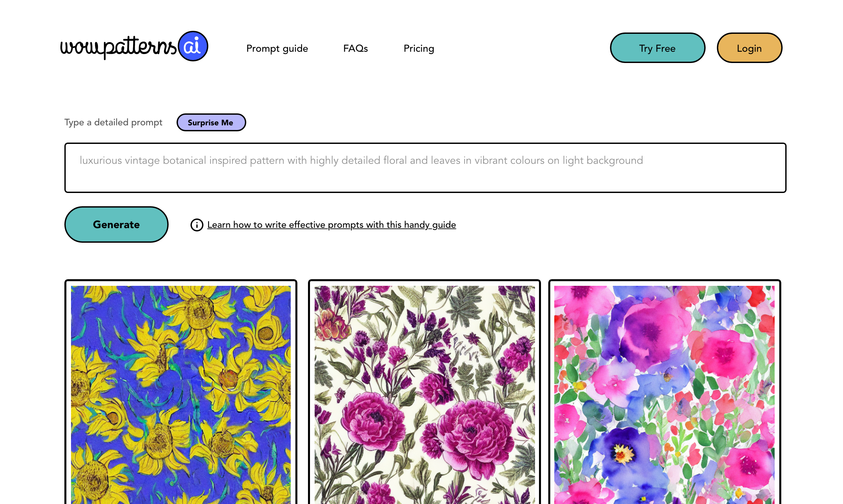Follow the effective prompts handy guide link
Screen dimensions: 843x504
pos(331,225)
